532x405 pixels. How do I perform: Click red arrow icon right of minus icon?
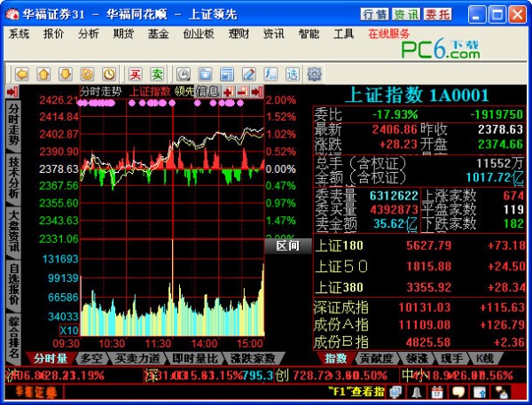[x=257, y=91]
